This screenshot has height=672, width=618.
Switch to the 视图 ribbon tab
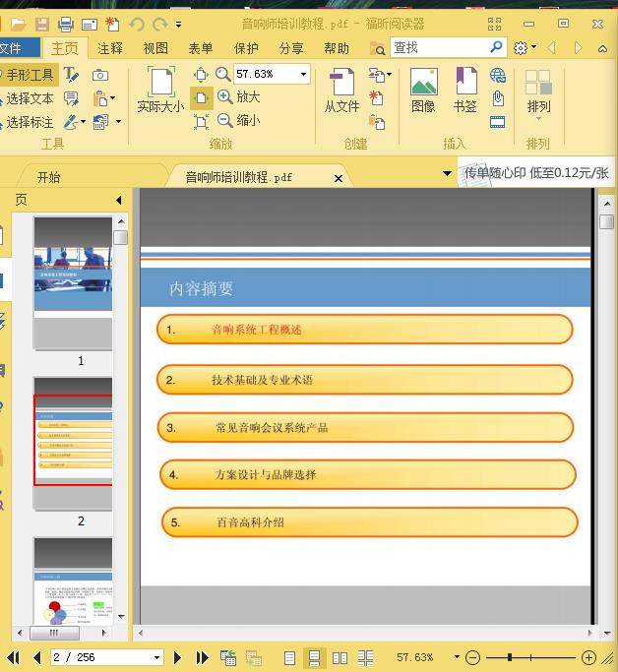pyautogui.click(x=155, y=48)
